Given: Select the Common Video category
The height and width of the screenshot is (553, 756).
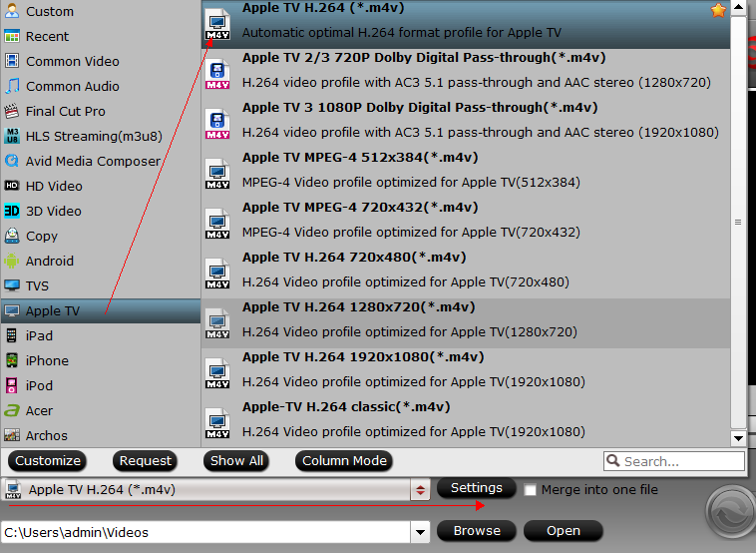Looking at the screenshot, I should pos(101,61).
